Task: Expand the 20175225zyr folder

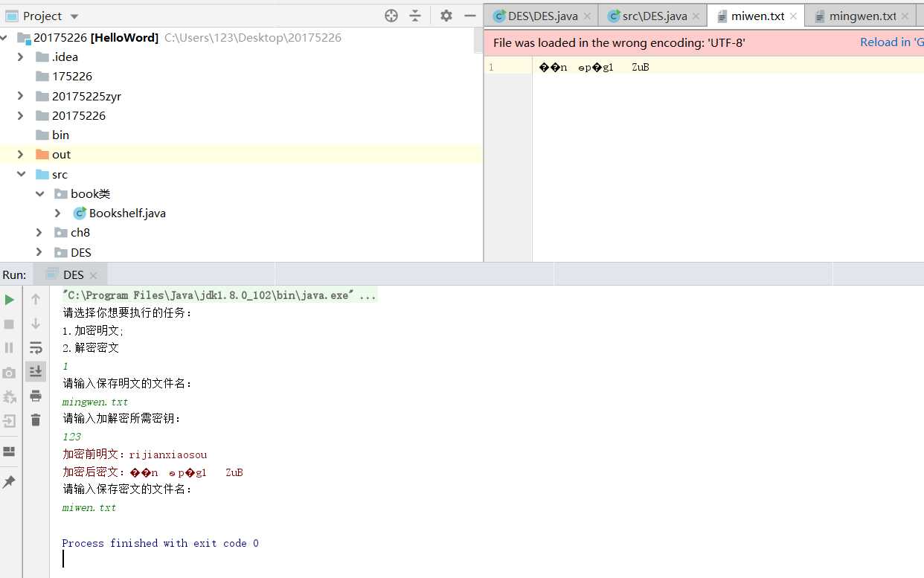Action: coord(21,96)
